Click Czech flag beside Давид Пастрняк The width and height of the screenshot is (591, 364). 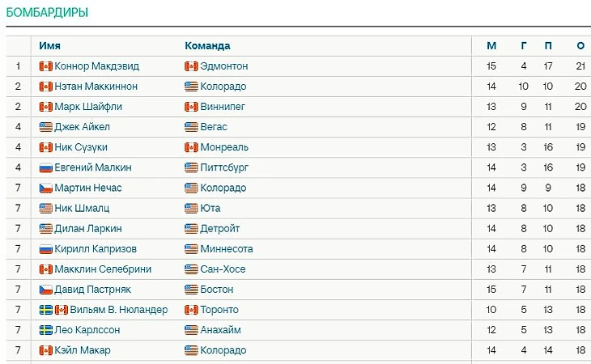click(45, 290)
